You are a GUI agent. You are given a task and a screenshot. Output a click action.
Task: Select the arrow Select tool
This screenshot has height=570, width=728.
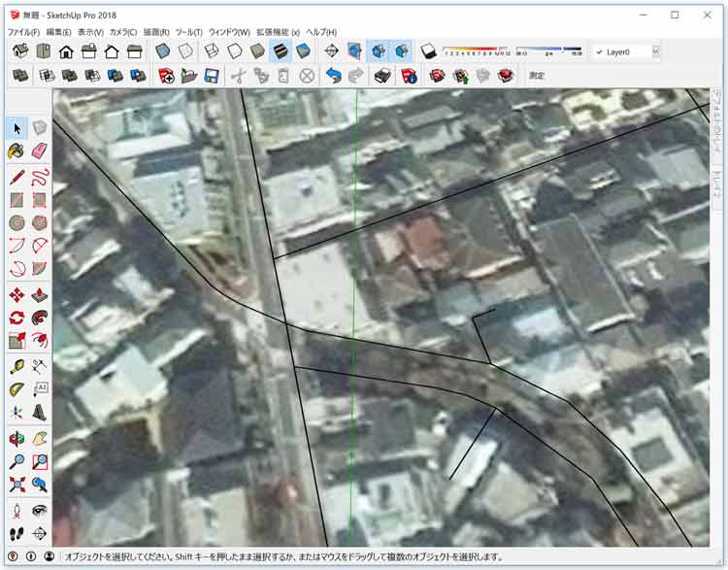[17, 129]
